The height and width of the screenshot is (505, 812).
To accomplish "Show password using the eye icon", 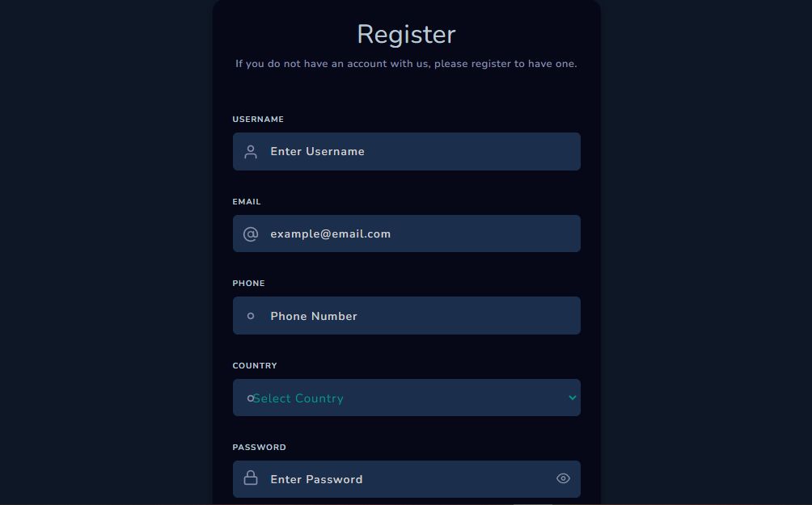I will coord(563,478).
